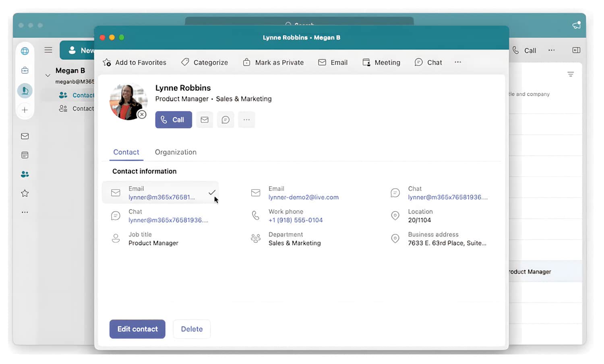The height and width of the screenshot is (364, 604).
Task: Click the lynner-demo2@live.com email link
Action: [304, 197]
